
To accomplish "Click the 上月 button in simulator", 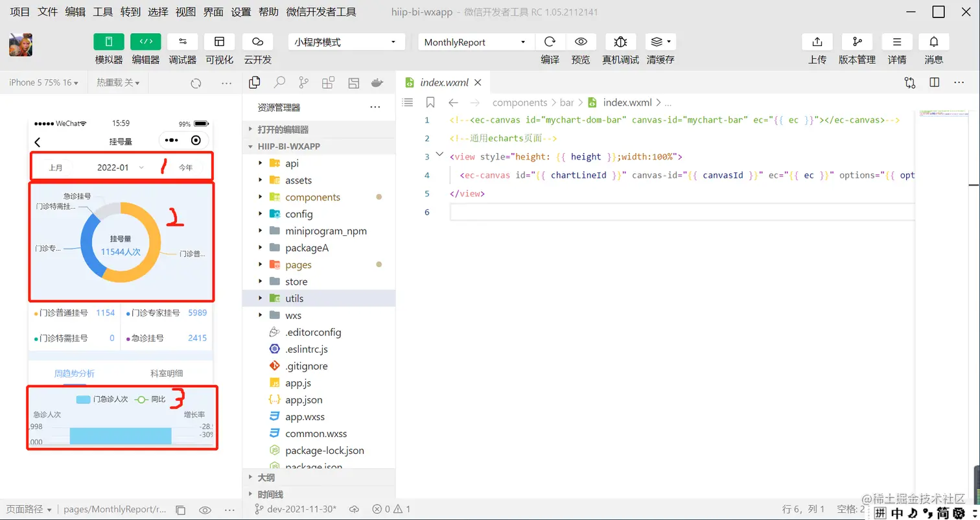I will (x=56, y=167).
